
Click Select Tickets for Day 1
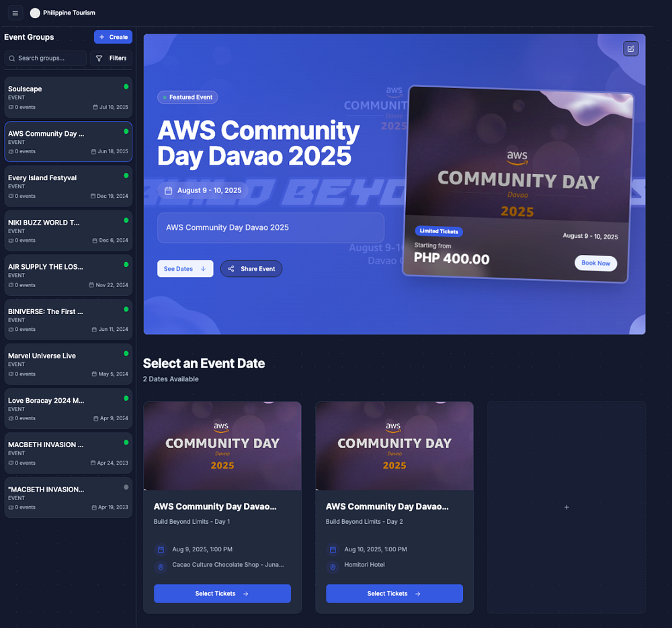(x=222, y=594)
